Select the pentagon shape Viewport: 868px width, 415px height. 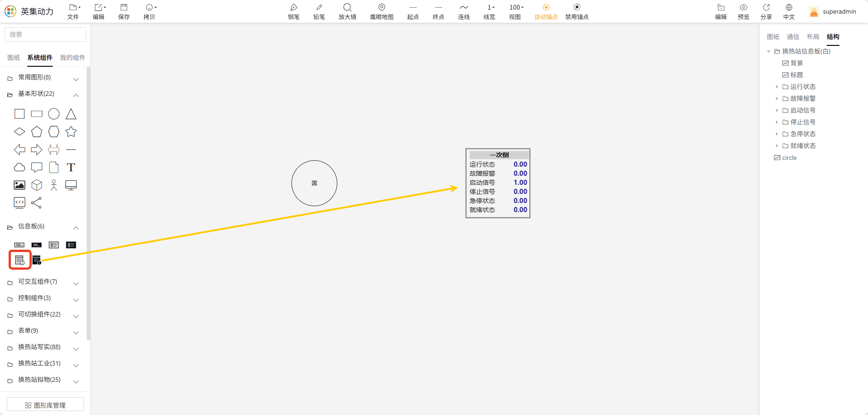[37, 132]
